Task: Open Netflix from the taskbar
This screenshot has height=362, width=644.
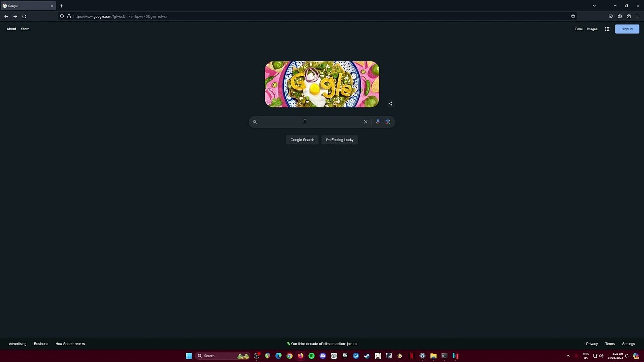Action: coord(411,356)
